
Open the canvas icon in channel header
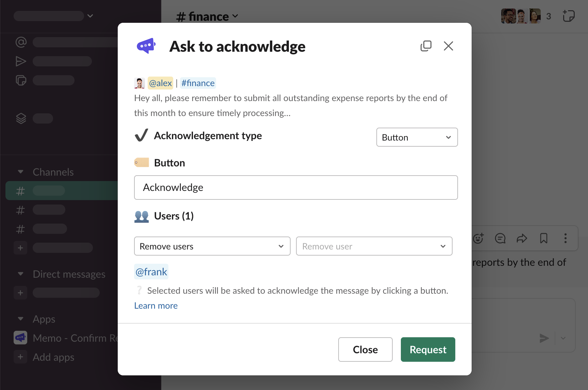pos(568,16)
